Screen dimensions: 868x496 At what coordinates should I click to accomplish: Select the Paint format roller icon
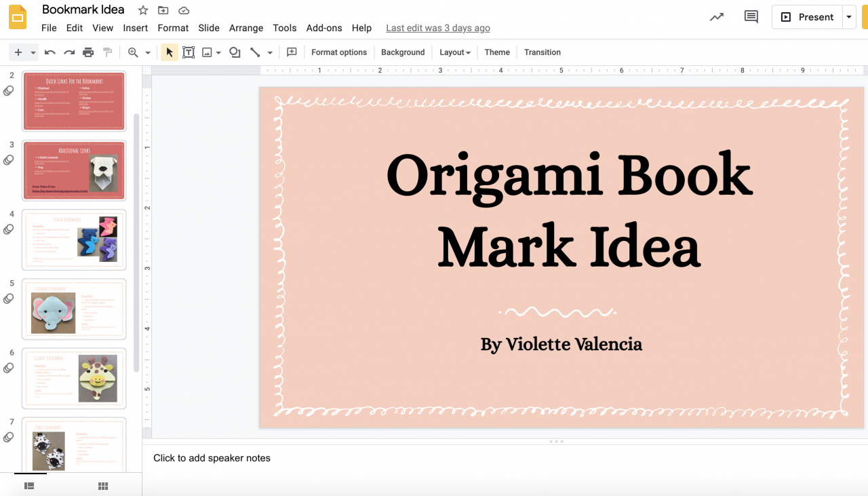click(107, 52)
